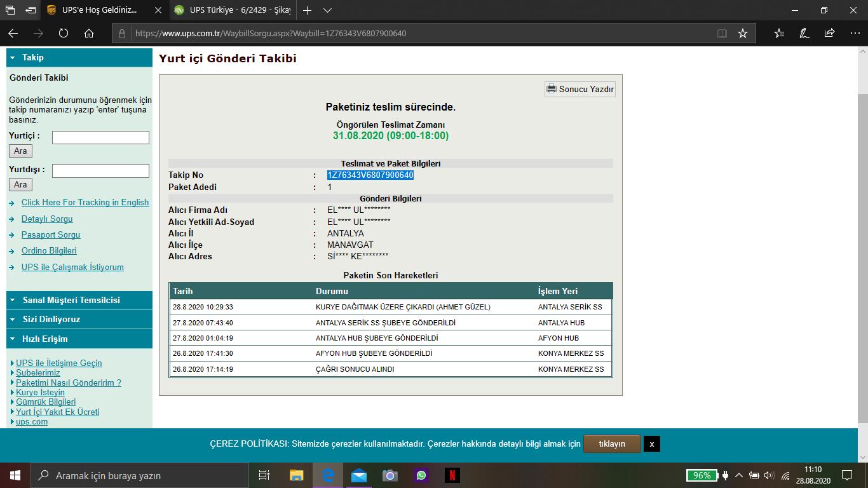Open WhatsApp from the taskbar

(421, 475)
